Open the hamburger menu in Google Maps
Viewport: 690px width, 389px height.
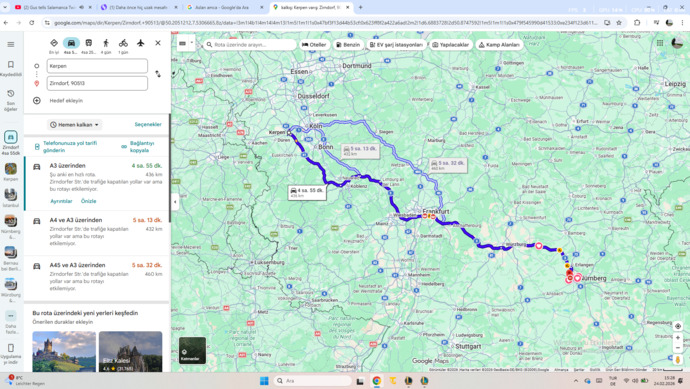pyautogui.click(x=11, y=44)
